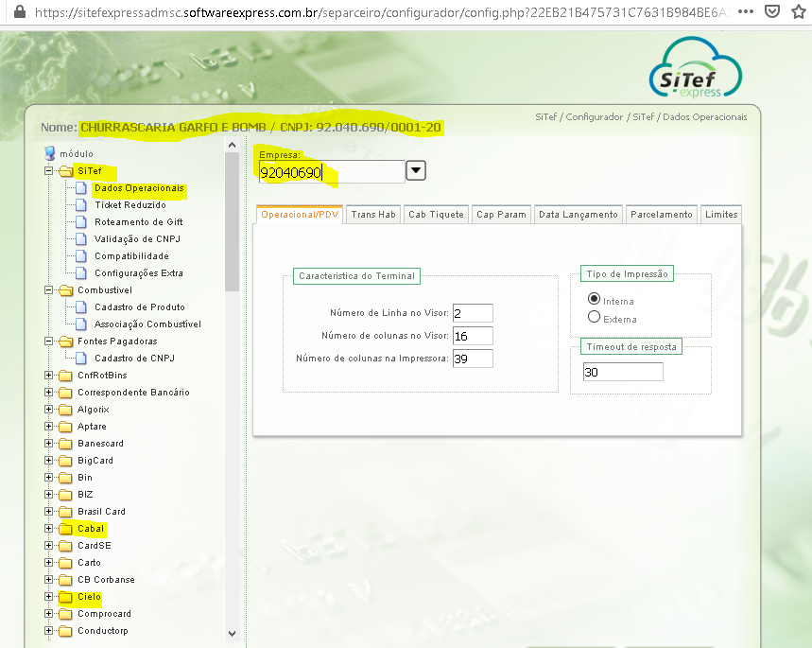Expand the Cabal tree node
The width and height of the screenshot is (812, 648).
coord(48,528)
